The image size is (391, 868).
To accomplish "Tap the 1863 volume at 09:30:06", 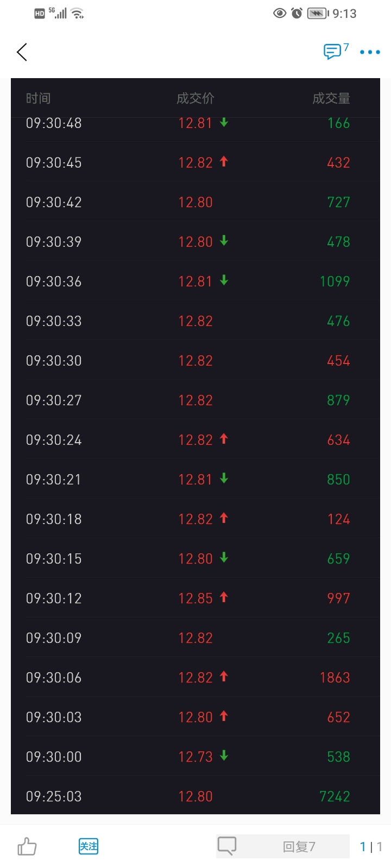I will click(335, 678).
